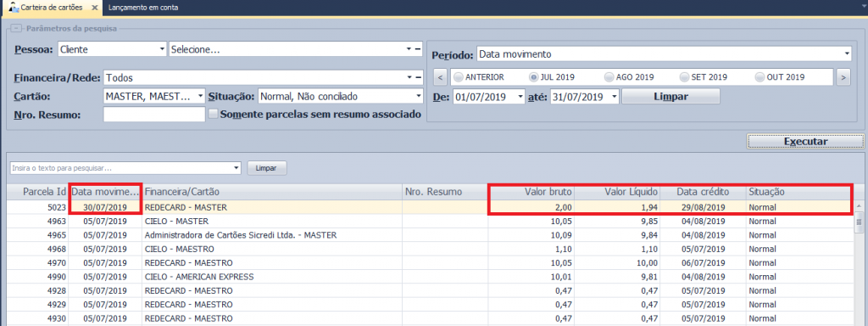Select row with Parcela Id 4970
This screenshot has width=868, height=326.
[x=430, y=263]
